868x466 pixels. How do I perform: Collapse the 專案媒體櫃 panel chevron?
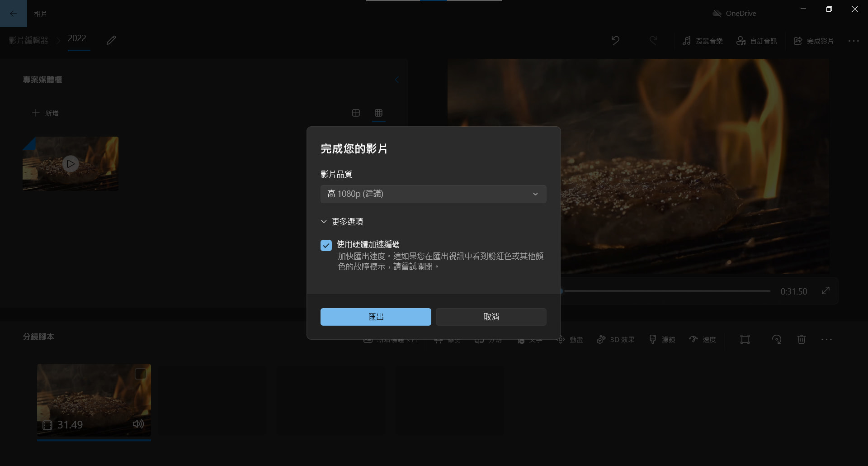[396, 80]
